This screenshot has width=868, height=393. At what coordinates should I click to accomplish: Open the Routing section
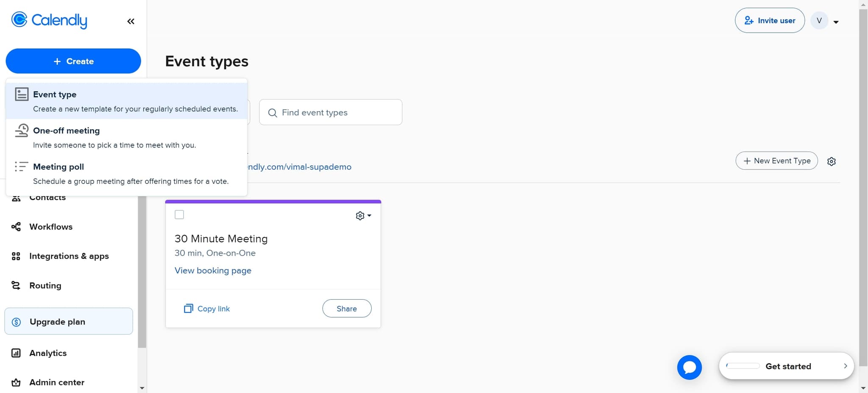[x=45, y=285]
